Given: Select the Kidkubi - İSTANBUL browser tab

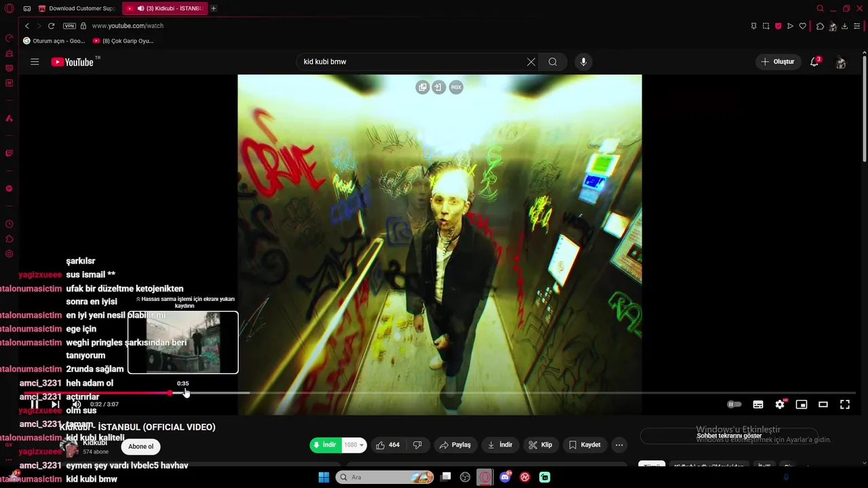Looking at the screenshot, I should [165, 8].
